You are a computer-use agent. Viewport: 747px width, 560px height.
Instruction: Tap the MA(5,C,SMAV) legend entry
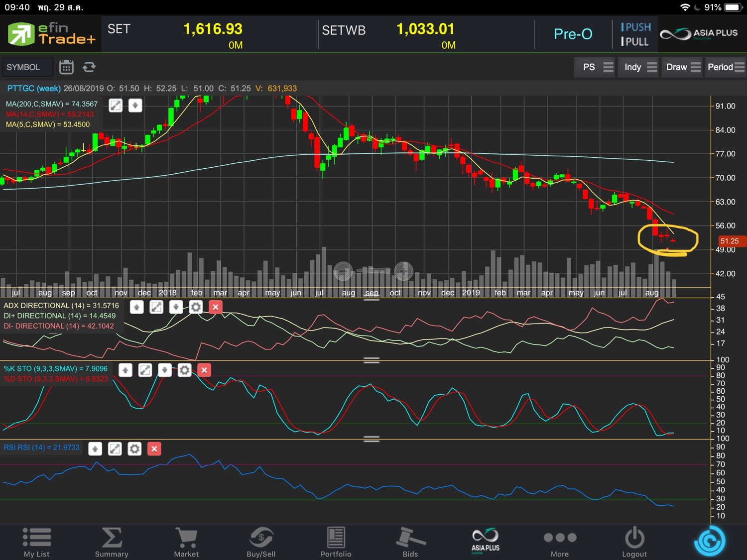pos(48,124)
